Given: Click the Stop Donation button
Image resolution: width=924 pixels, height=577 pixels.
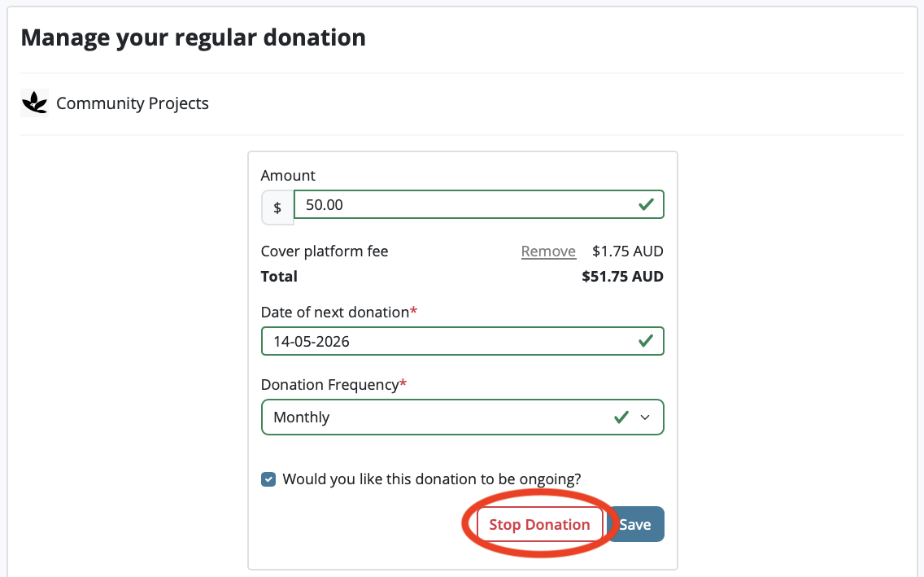Looking at the screenshot, I should 539,524.
